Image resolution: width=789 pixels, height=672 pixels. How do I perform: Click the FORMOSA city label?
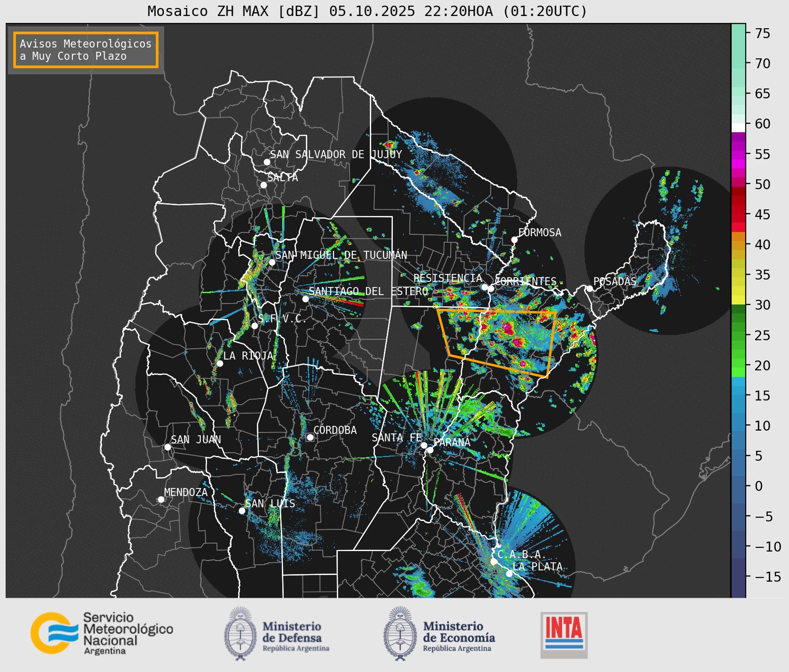540,232
